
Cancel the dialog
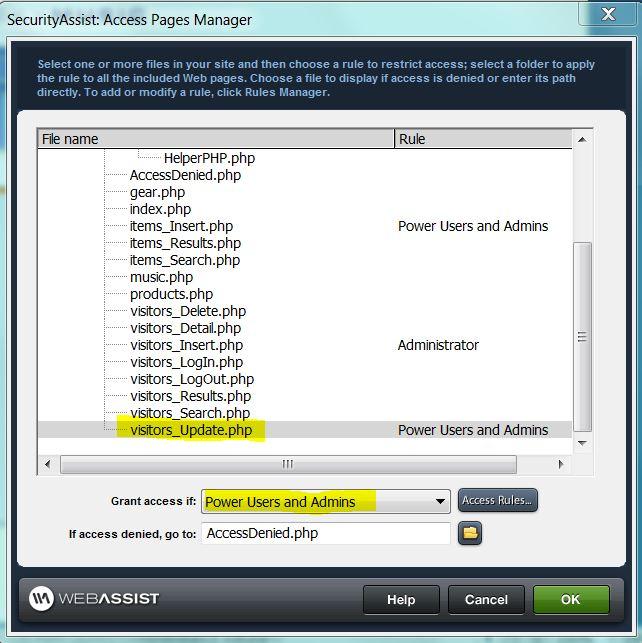(486, 600)
